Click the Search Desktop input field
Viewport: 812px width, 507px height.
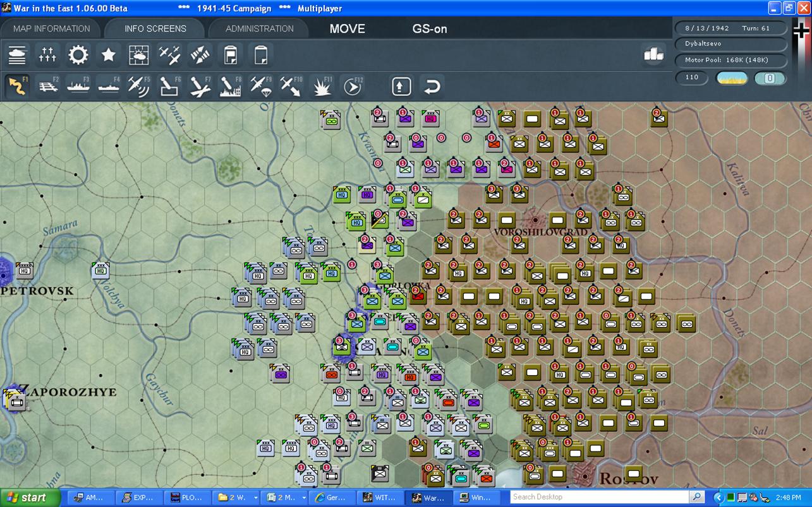[600, 498]
